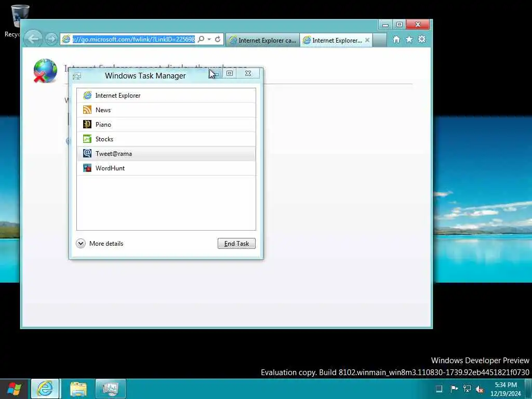The width and height of the screenshot is (532, 399).
Task: Select the WordHunt app row
Action: (166, 168)
